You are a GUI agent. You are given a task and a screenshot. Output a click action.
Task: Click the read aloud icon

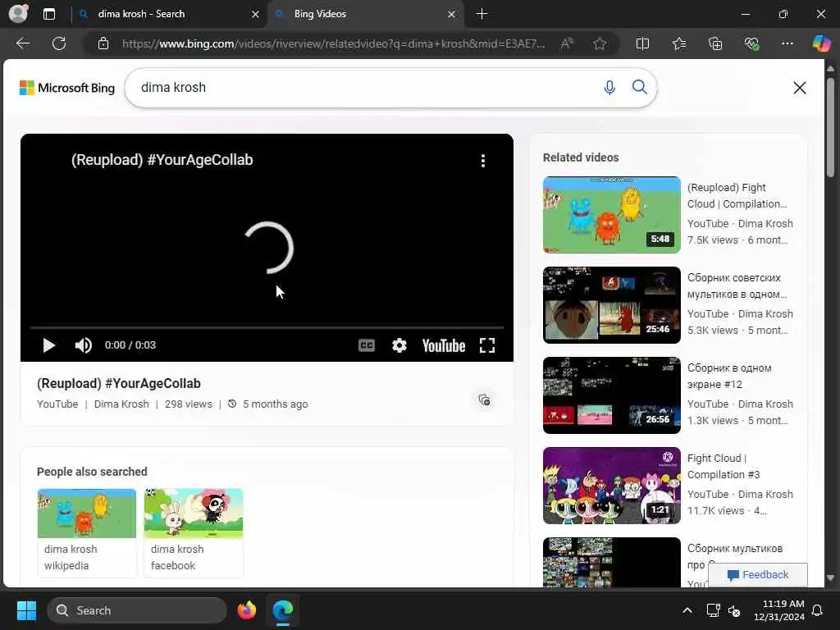[567, 43]
